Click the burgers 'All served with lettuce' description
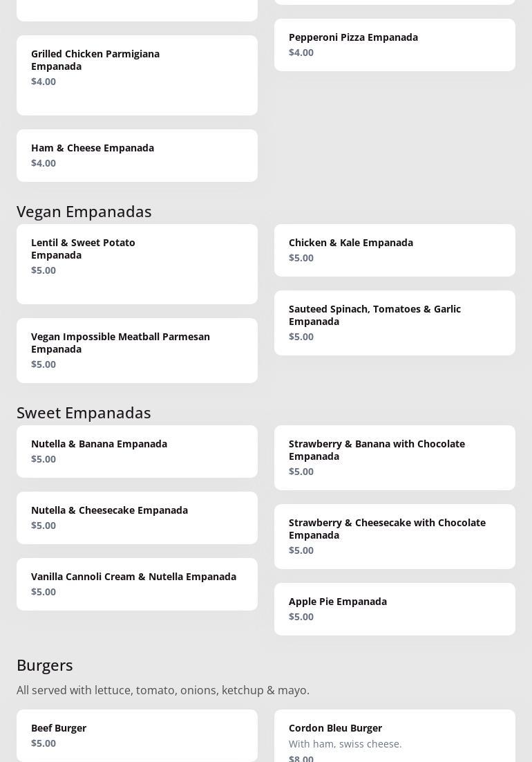532x762 pixels. 163,690
